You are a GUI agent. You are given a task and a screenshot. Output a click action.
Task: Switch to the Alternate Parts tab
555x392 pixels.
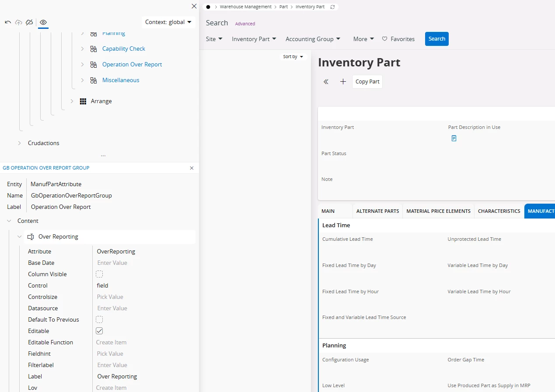(x=377, y=211)
